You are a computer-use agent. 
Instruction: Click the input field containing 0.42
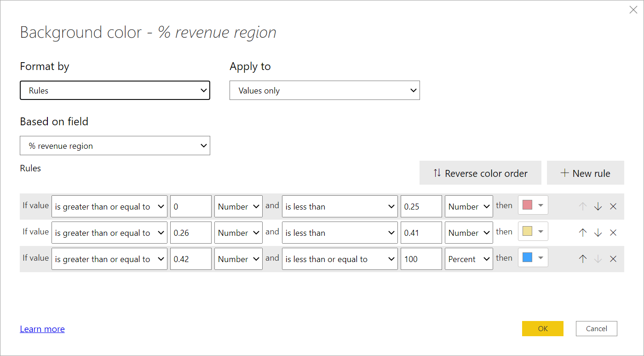pyautogui.click(x=191, y=259)
